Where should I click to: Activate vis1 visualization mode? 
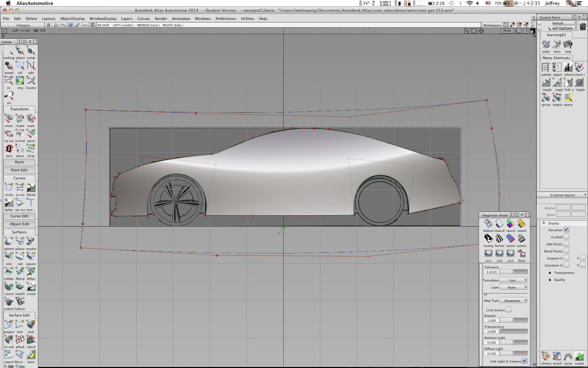tap(488, 253)
